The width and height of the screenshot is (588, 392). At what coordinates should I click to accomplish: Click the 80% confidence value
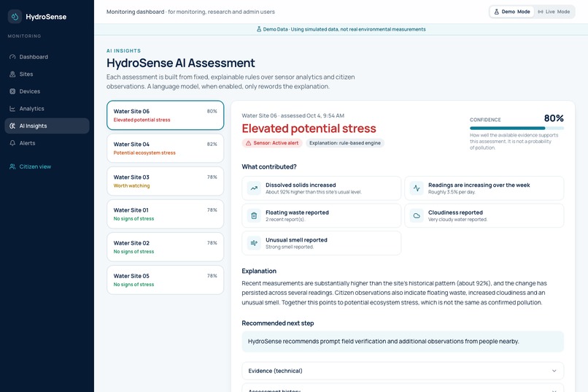(x=554, y=118)
